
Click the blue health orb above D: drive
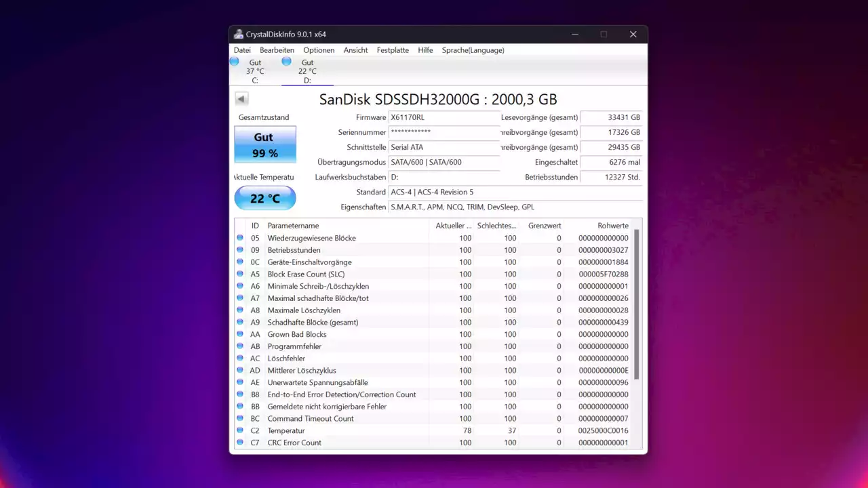coord(287,61)
